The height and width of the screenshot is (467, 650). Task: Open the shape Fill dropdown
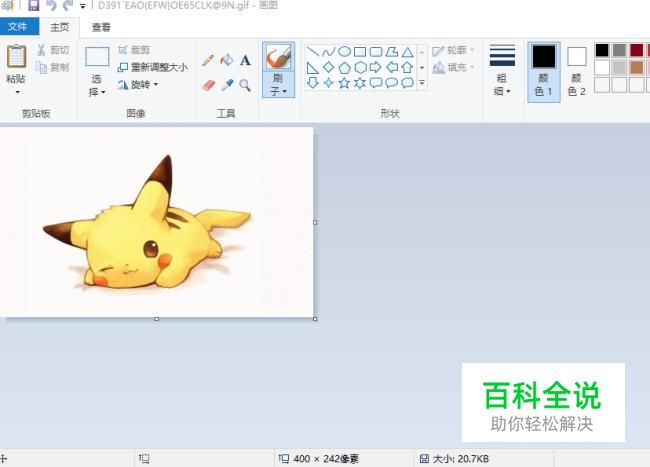tap(454, 67)
